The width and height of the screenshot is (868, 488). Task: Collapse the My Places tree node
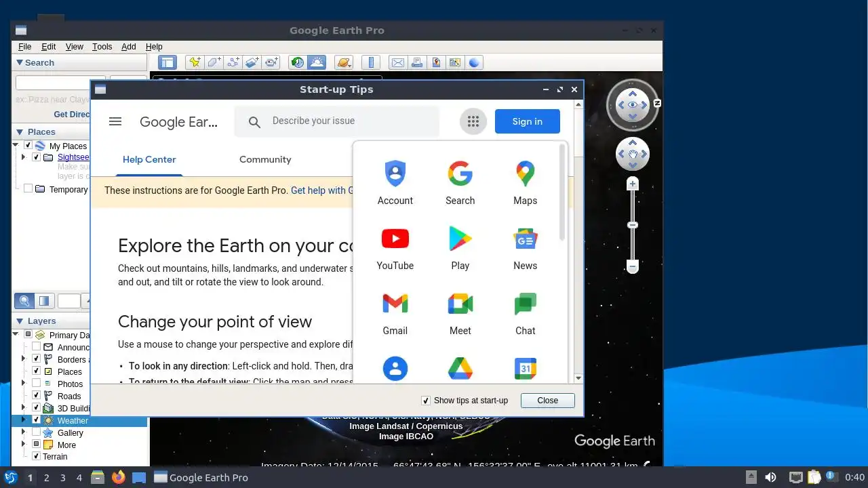pos(16,145)
